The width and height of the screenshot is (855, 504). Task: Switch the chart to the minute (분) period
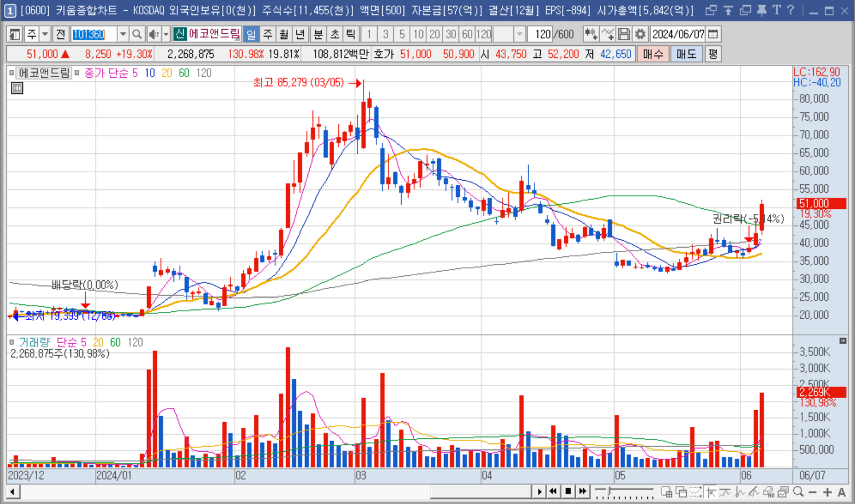coord(318,34)
